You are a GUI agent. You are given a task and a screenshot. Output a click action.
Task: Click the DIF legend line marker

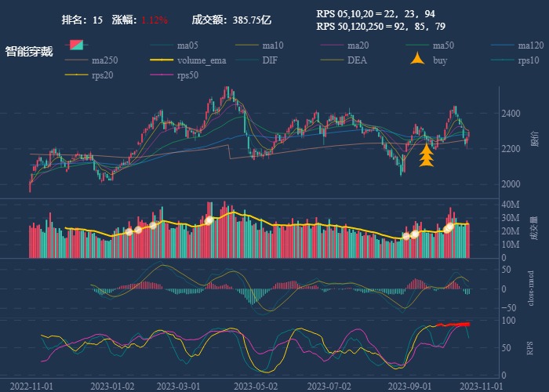248,60
